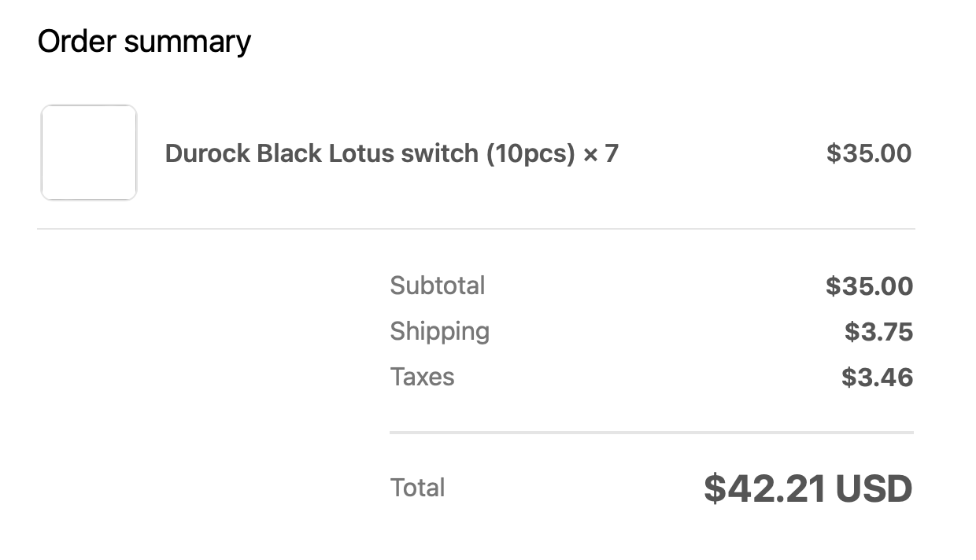Click the divider line above Total

(652, 433)
